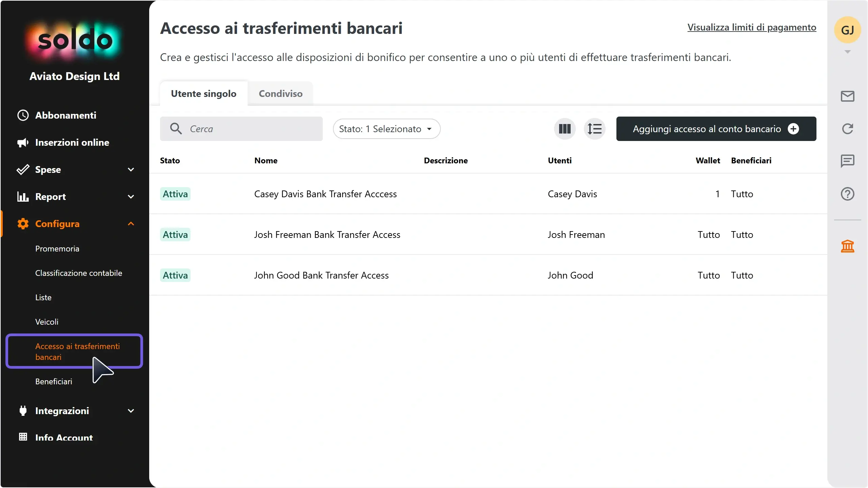Click Aggiungi accesso al conto bancario button
The width and height of the screenshot is (868, 488).
pos(716,129)
